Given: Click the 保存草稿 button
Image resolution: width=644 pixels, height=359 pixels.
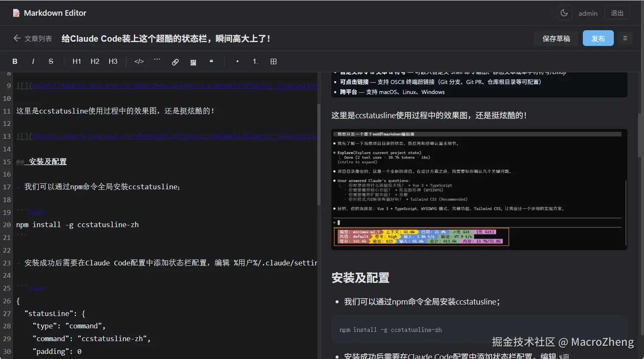Looking at the screenshot, I should tap(556, 38).
